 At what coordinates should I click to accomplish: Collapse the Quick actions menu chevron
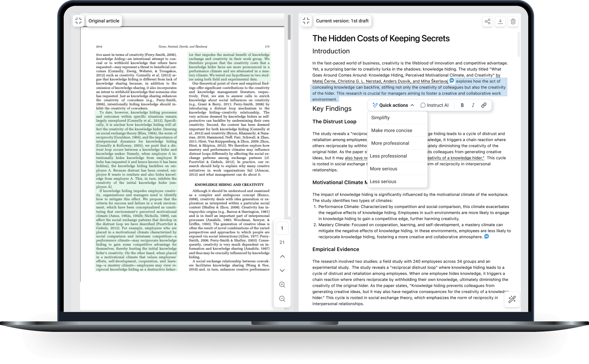pyautogui.click(x=413, y=105)
